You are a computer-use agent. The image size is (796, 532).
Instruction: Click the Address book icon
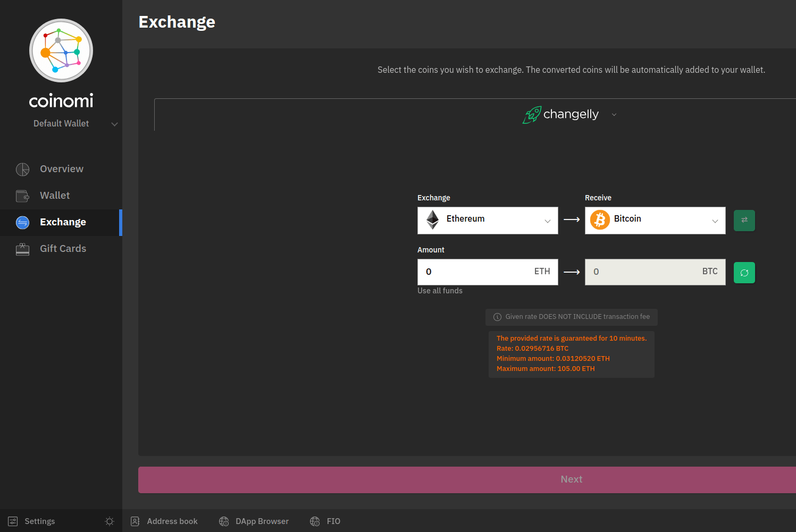135,521
